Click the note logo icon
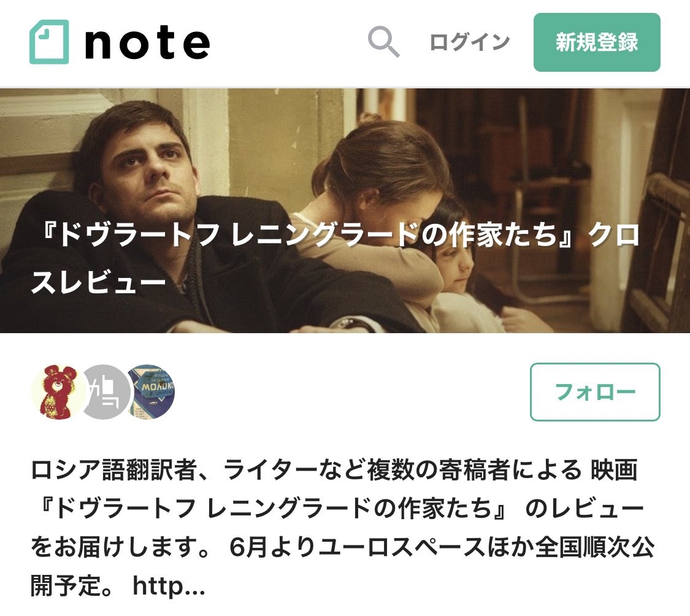Image resolution: width=690 pixels, height=616 pixels. [49, 42]
